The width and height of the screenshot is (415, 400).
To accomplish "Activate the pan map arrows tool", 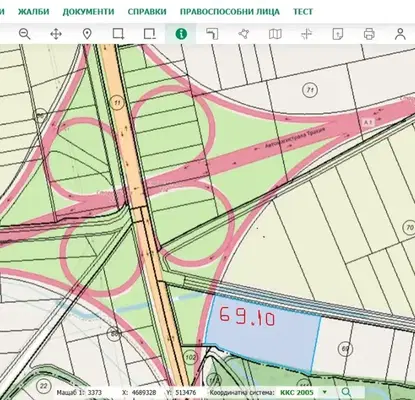I will point(56,34).
